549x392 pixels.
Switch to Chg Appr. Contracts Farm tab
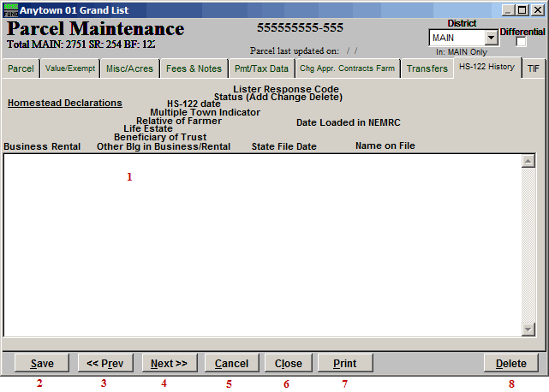tap(349, 68)
